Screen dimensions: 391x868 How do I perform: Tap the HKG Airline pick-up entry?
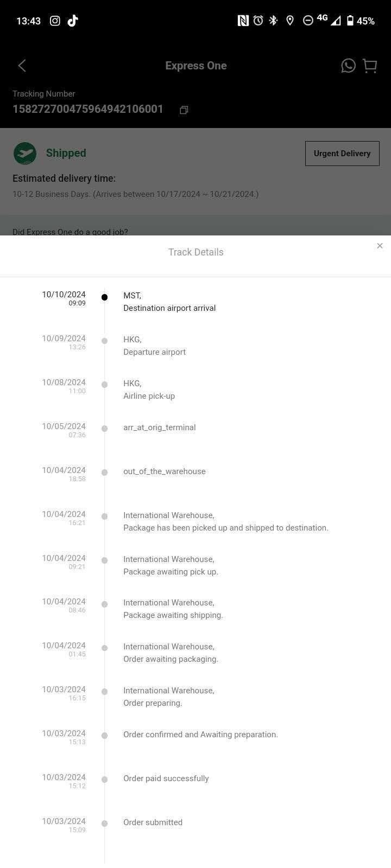click(149, 390)
